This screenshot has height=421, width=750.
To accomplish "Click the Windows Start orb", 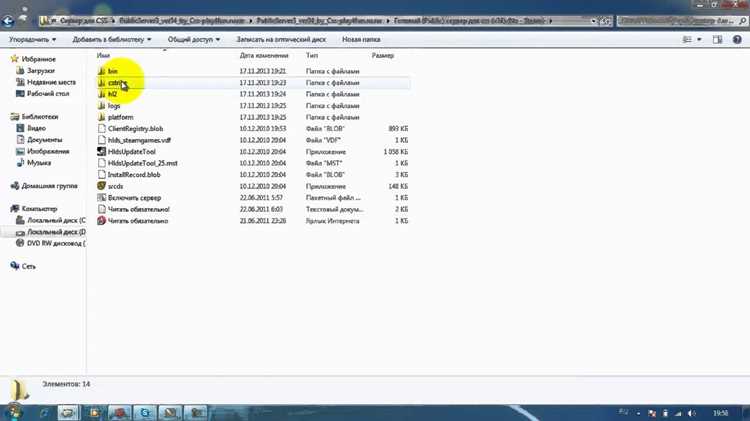I will pyautogui.click(x=14, y=412).
